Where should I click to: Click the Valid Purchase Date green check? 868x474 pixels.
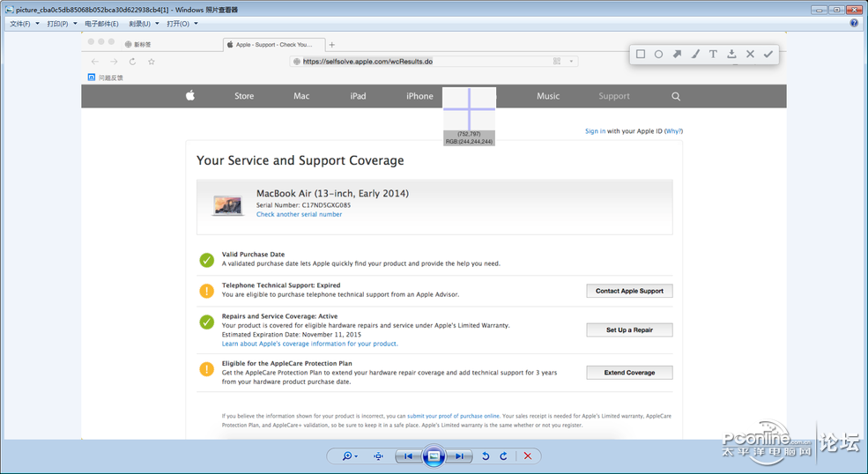pos(206,260)
